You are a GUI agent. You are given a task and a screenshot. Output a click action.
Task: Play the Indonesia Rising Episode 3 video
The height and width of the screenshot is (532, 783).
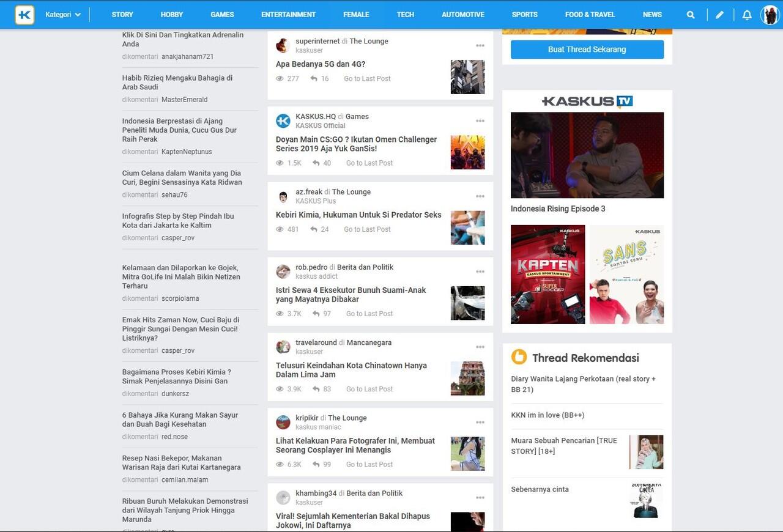coord(587,155)
